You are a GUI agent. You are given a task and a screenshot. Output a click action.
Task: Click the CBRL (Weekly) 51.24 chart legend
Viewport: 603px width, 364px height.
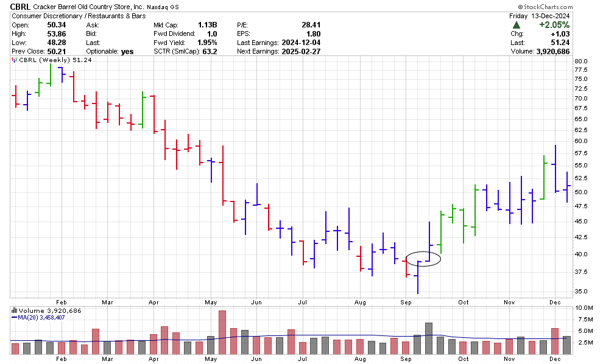(x=55, y=60)
